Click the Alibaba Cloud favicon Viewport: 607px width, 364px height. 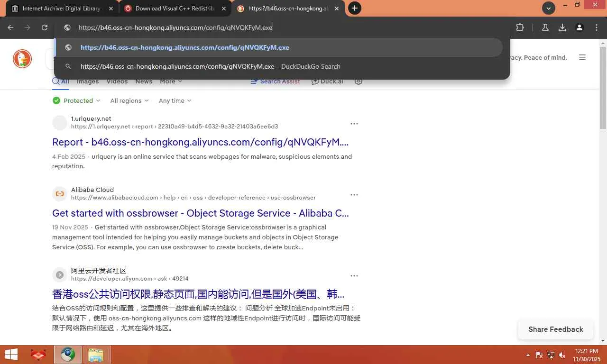[60, 193]
